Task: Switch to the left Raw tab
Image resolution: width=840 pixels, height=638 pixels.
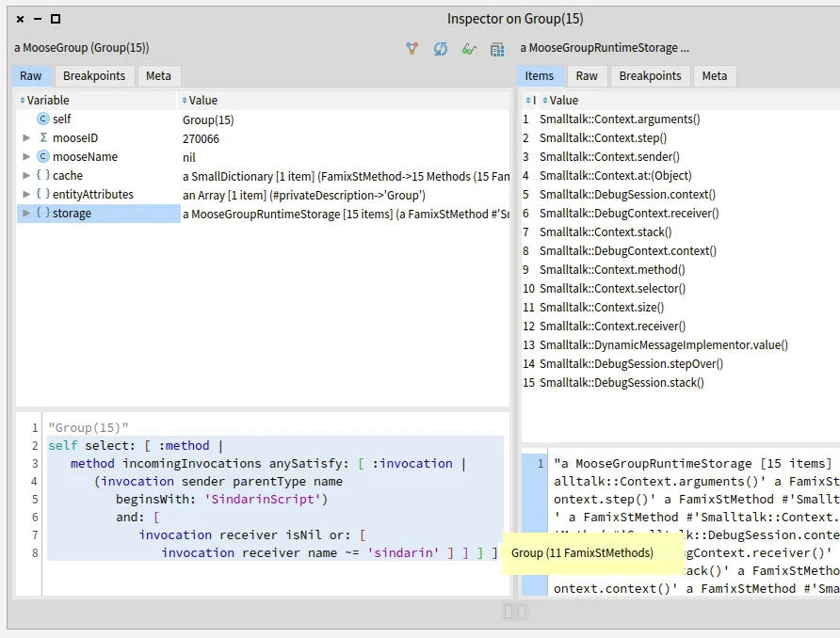Action: tap(30, 76)
